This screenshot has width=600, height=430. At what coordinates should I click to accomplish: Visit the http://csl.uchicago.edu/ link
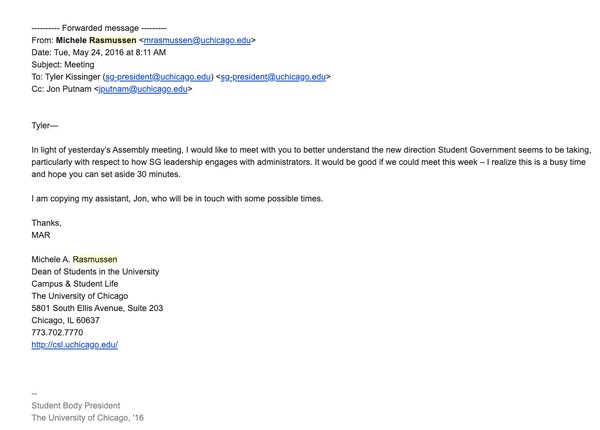75,345
